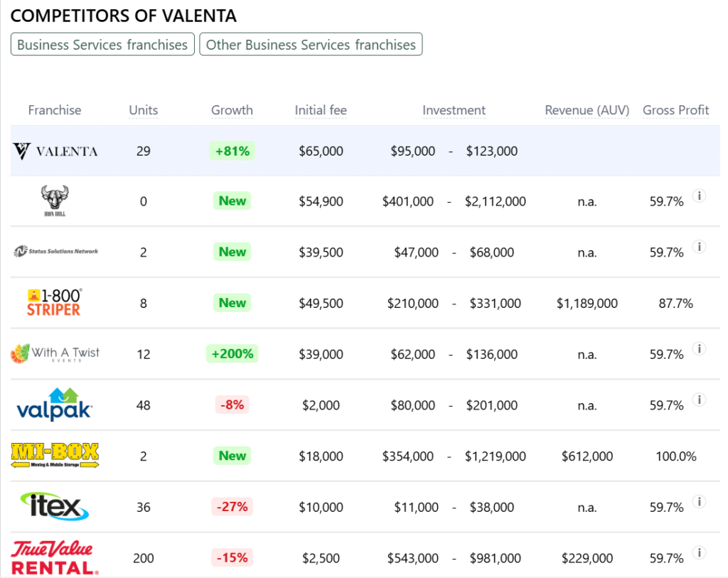Click the $2,112,000 investment maximum
728x578 pixels.
pos(496,201)
